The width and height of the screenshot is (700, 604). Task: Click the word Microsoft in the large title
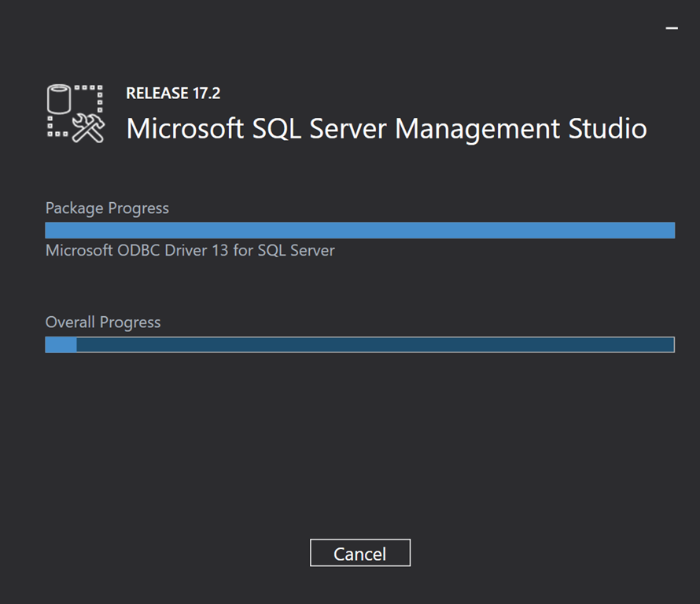[186, 129]
